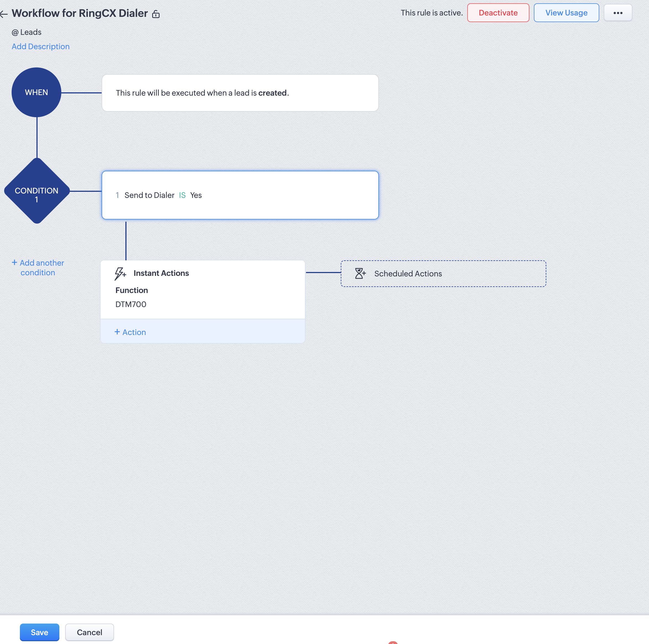Click the plus icon beside Add another condition
This screenshot has width=649, height=644.
click(14, 262)
